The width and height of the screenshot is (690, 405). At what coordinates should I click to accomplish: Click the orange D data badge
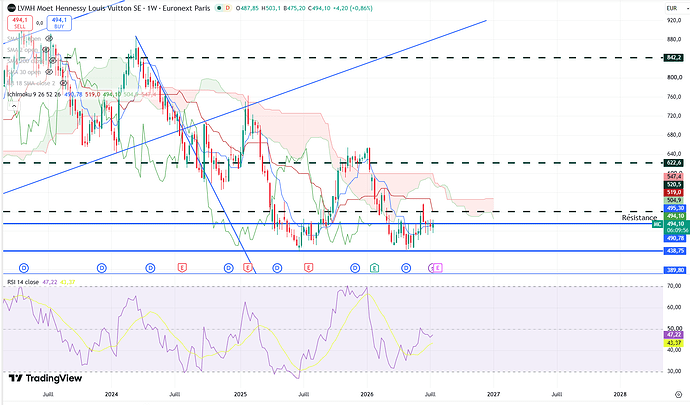coord(227,8)
